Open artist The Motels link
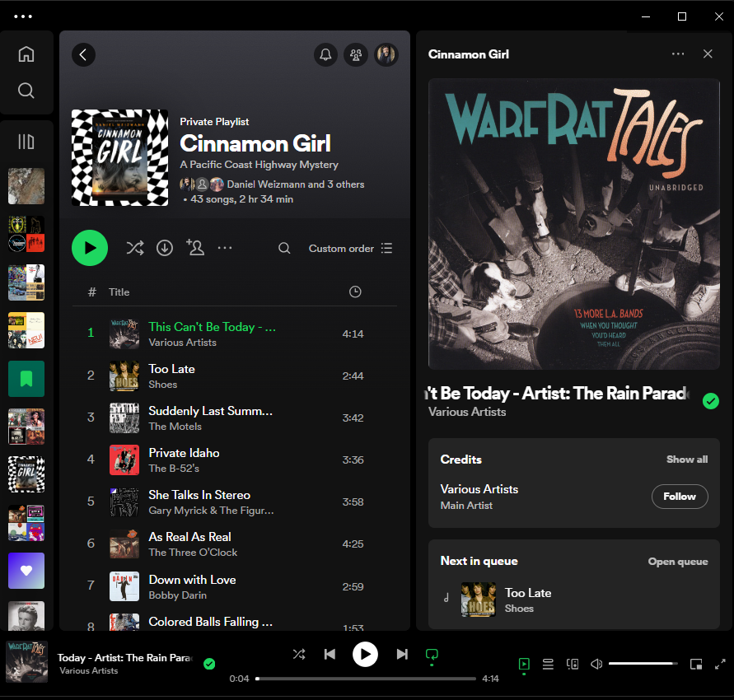 (x=175, y=427)
